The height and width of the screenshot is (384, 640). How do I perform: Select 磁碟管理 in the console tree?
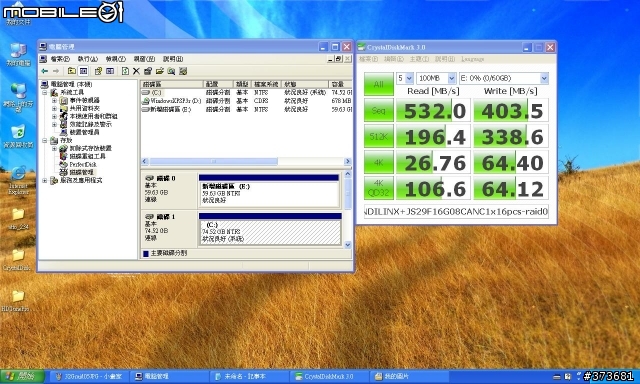pos(81,172)
